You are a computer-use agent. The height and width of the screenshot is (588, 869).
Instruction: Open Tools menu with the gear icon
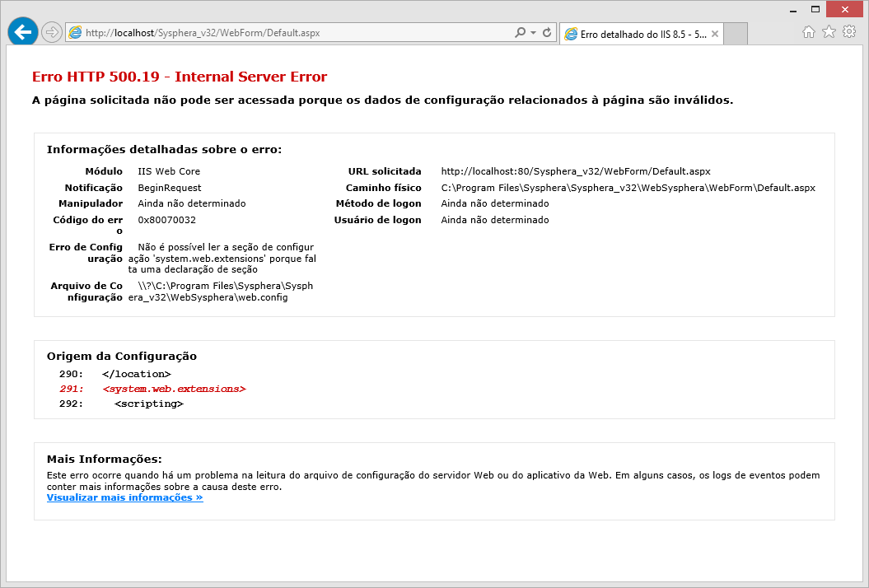(x=849, y=31)
